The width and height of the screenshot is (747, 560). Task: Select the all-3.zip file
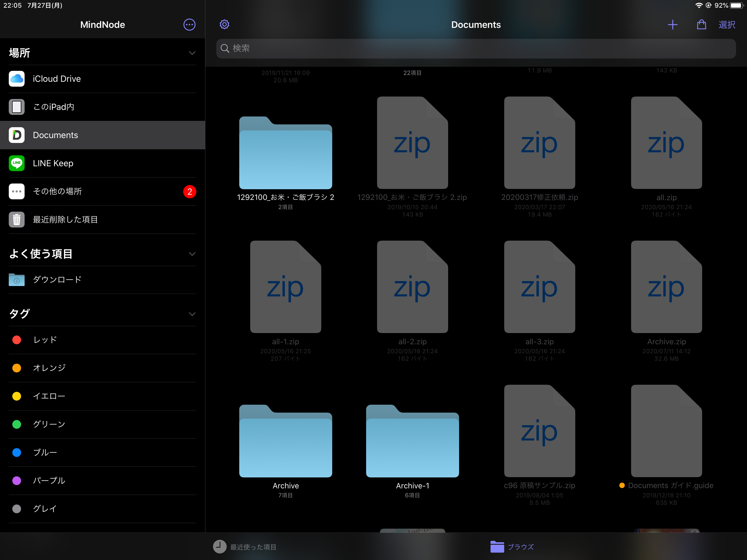[539, 301]
